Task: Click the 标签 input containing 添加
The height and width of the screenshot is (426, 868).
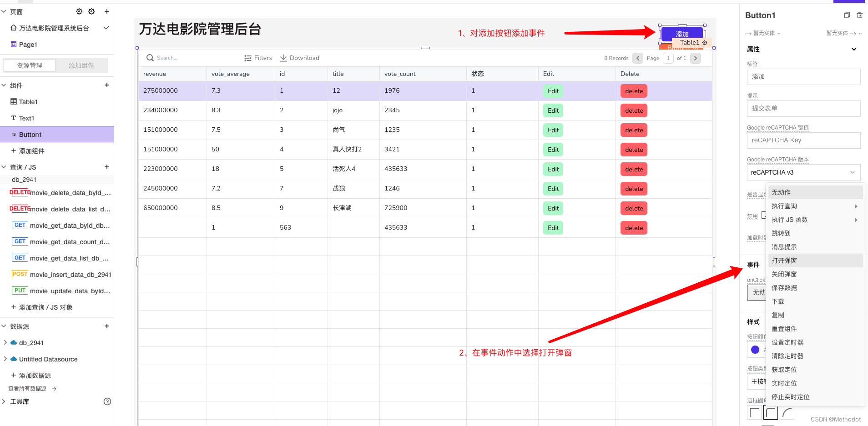Action: coord(803,77)
